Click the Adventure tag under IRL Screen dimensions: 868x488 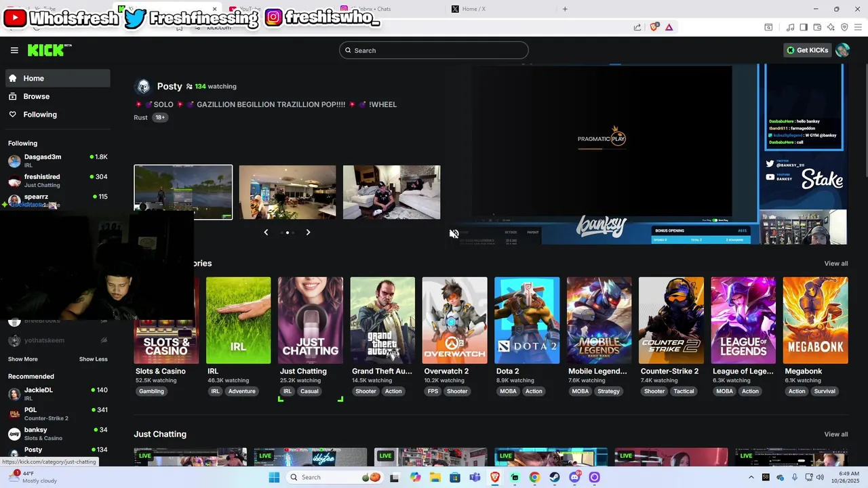tap(242, 391)
